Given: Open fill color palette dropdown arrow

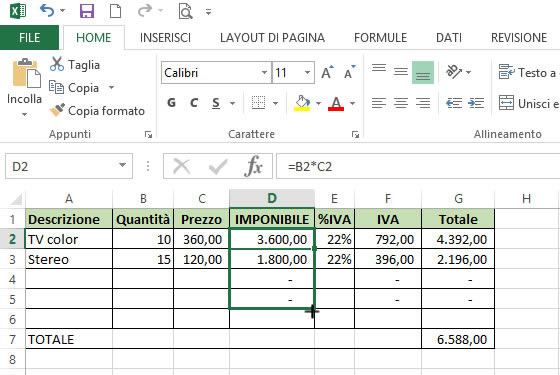Looking at the screenshot, I should (318, 104).
